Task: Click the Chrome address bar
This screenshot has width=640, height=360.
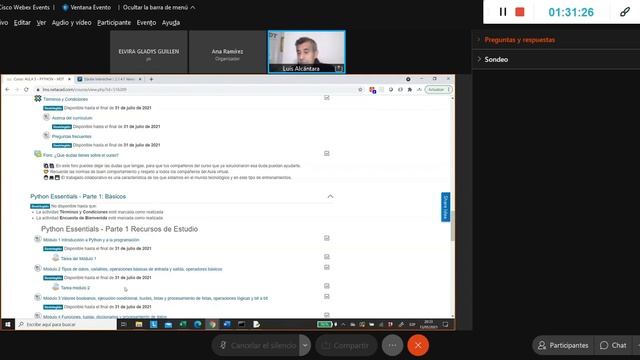Action: point(196,89)
